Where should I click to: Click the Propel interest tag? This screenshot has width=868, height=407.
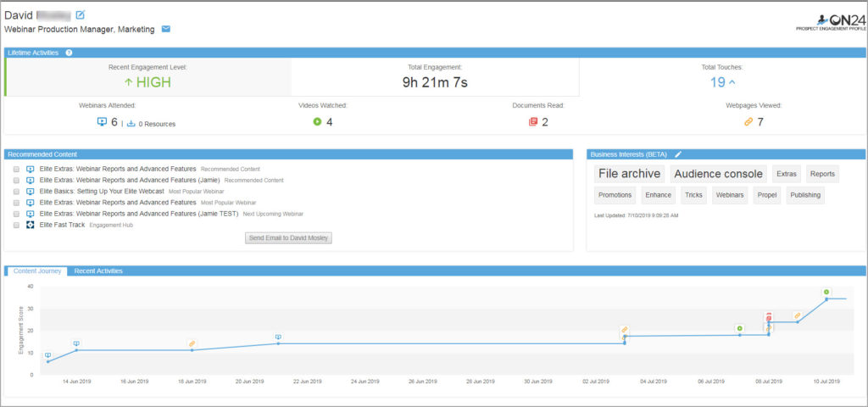[766, 196]
